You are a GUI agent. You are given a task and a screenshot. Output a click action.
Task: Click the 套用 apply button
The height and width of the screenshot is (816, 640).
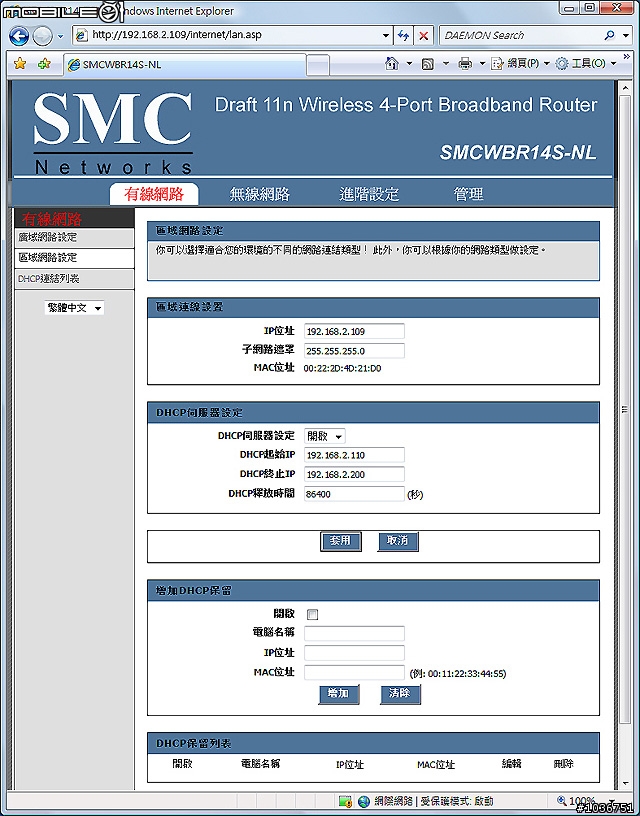(x=340, y=541)
